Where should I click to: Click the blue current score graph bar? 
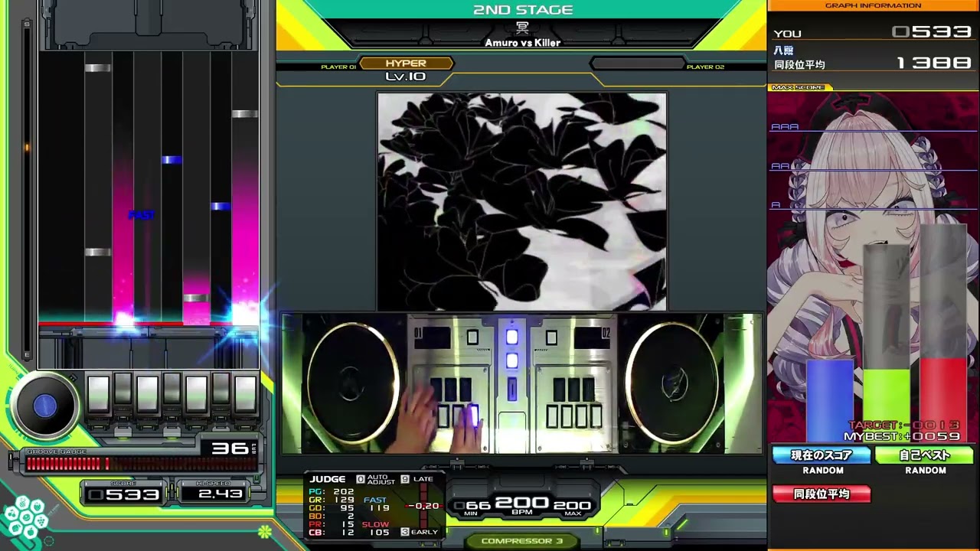830,400
